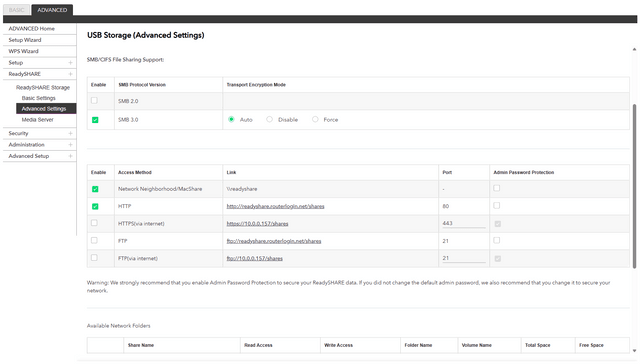
Task: Select the ADVANCED tab
Action: click(52, 10)
